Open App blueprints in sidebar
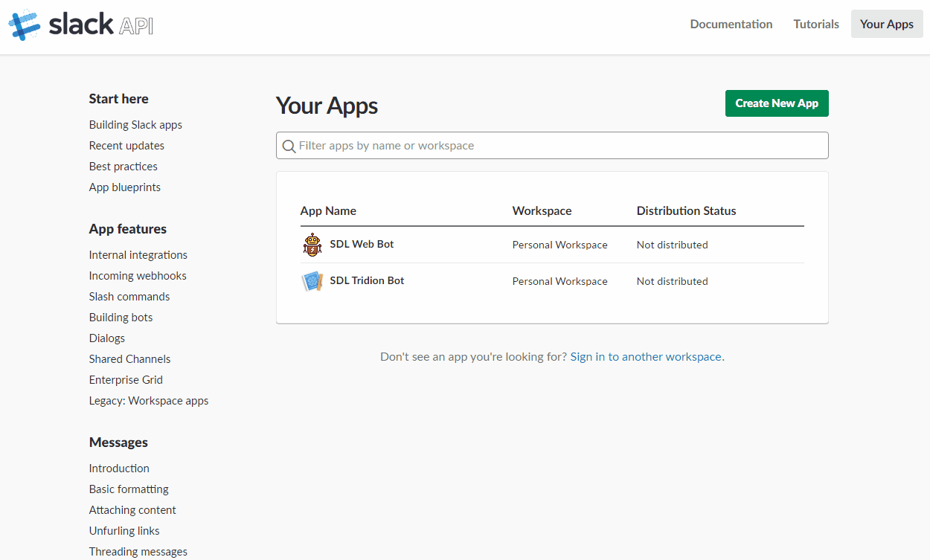Viewport: 930px width, 560px height. [125, 187]
